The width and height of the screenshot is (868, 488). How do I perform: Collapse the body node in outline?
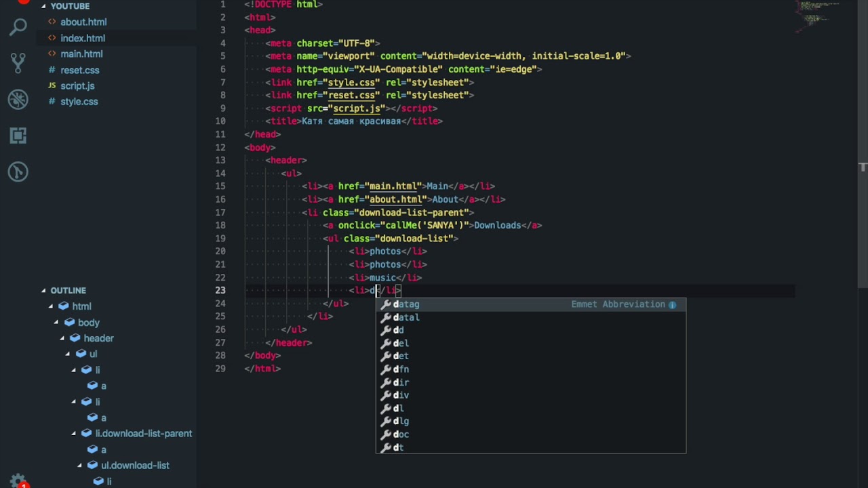click(x=56, y=322)
